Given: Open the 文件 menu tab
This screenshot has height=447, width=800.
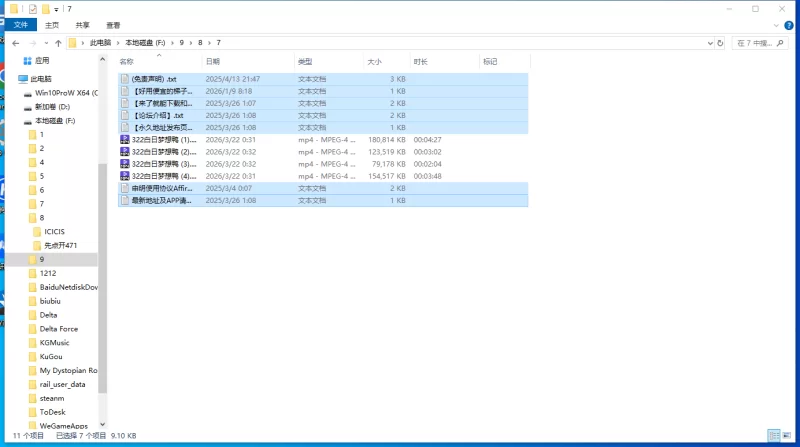Looking at the screenshot, I should (x=19, y=25).
